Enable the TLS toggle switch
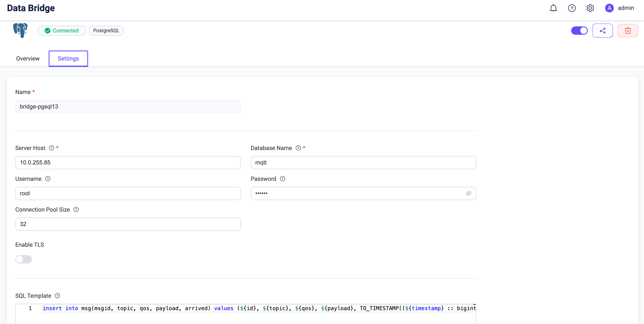 [23, 259]
